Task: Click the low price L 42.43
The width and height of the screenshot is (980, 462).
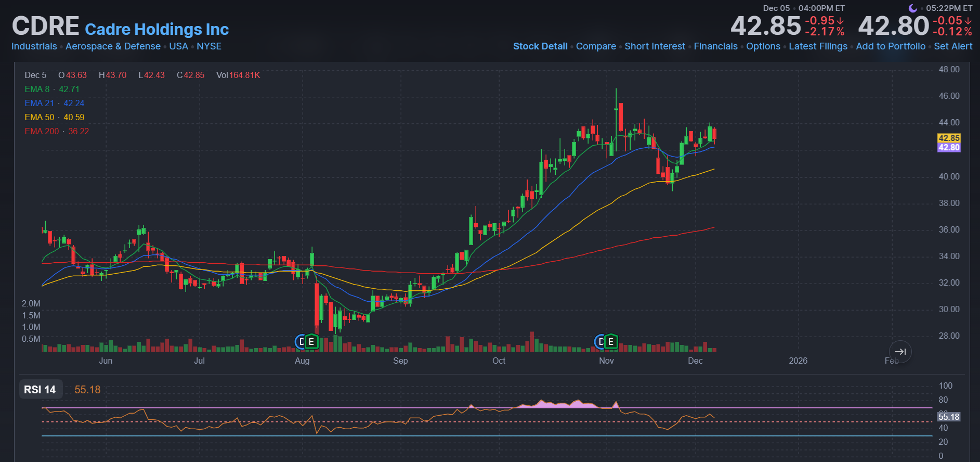Action: coord(151,75)
